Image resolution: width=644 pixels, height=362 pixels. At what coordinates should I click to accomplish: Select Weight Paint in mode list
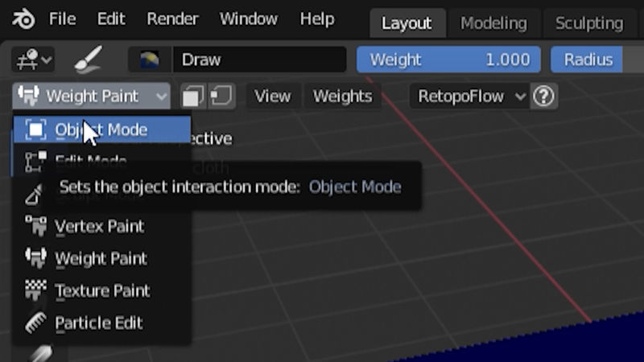click(102, 258)
